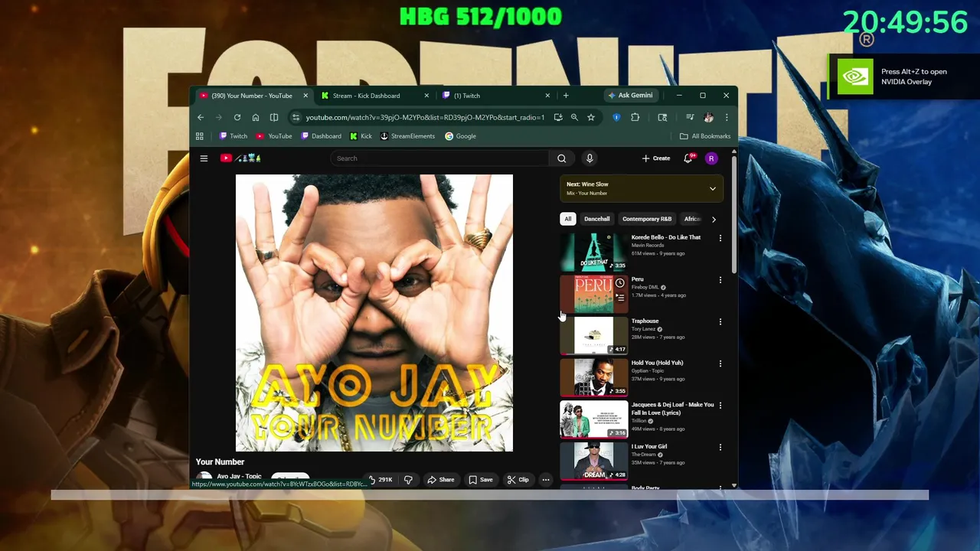Open options for Korede Bello video
Viewport: 980px width, 551px height.
[x=720, y=238]
